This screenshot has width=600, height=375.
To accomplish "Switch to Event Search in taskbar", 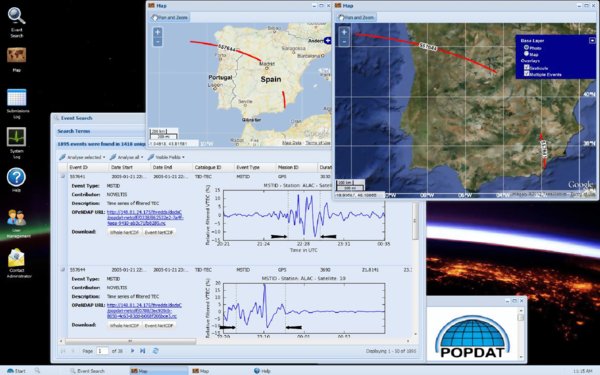I will pos(87,371).
